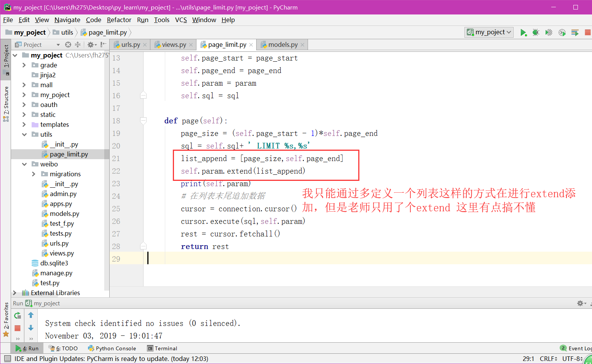Expand the mall folder
Image resolution: width=592 pixels, height=364 pixels.
click(x=24, y=85)
